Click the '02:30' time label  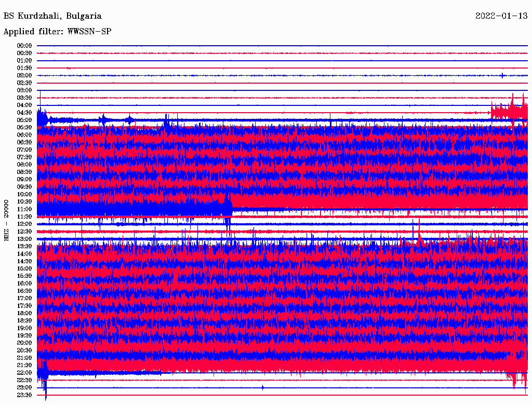tap(24, 83)
